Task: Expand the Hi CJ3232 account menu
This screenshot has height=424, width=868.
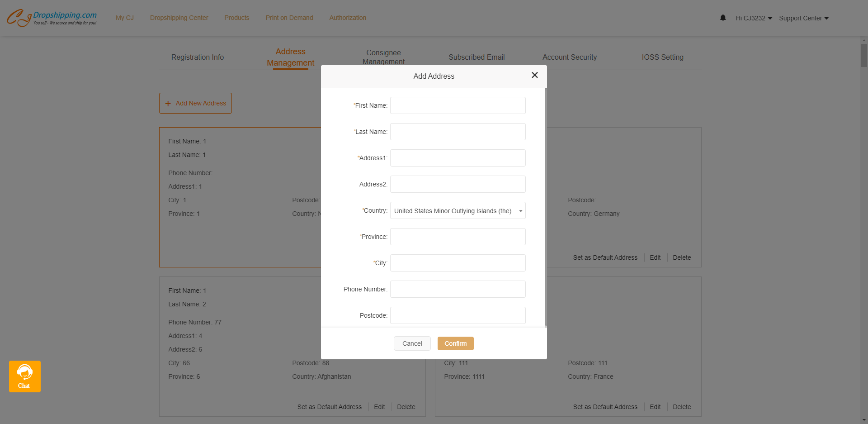Action: point(753,18)
